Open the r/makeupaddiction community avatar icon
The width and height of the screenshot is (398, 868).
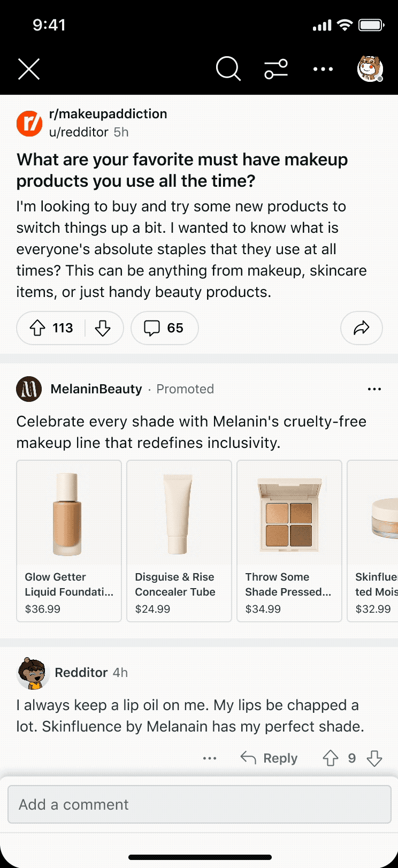[29, 124]
